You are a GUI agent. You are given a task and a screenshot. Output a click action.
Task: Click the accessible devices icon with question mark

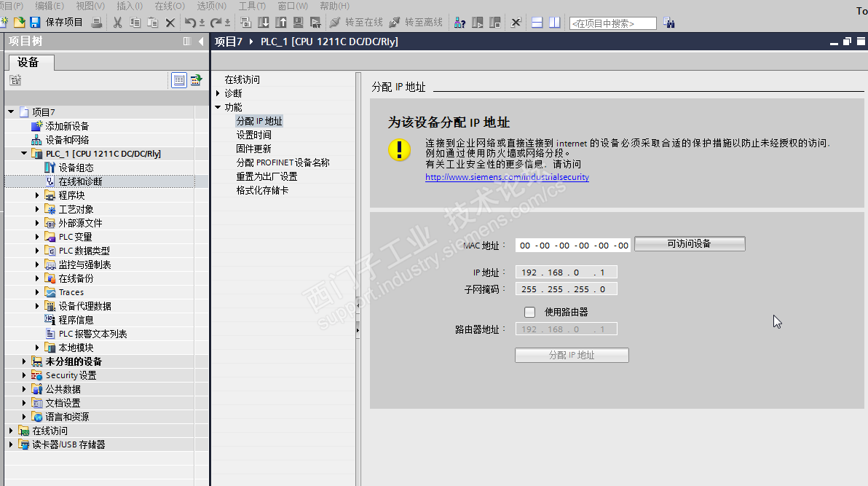tap(459, 23)
